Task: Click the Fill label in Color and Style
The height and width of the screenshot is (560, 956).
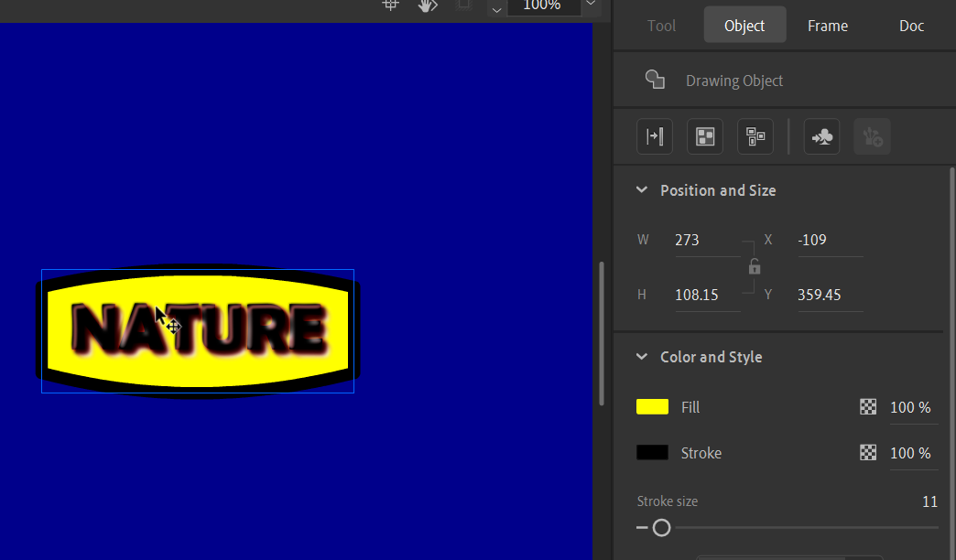Action: (x=690, y=406)
